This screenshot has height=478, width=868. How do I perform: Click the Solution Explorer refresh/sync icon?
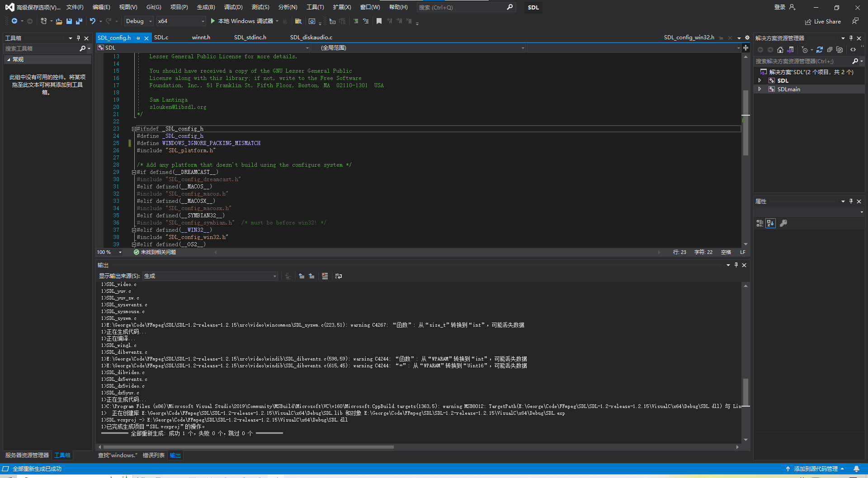click(x=819, y=50)
